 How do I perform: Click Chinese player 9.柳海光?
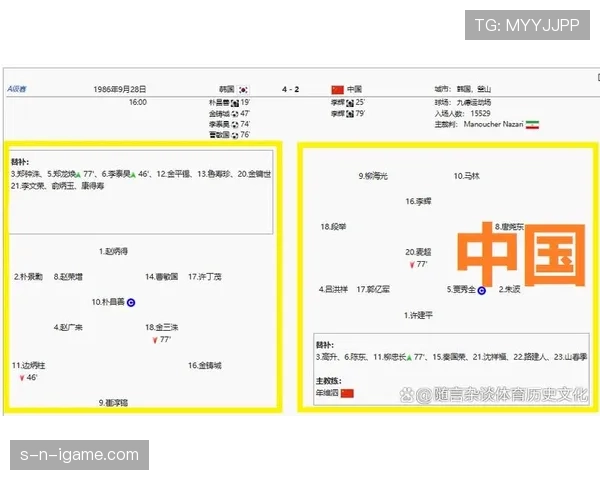(x=373, y=176)
